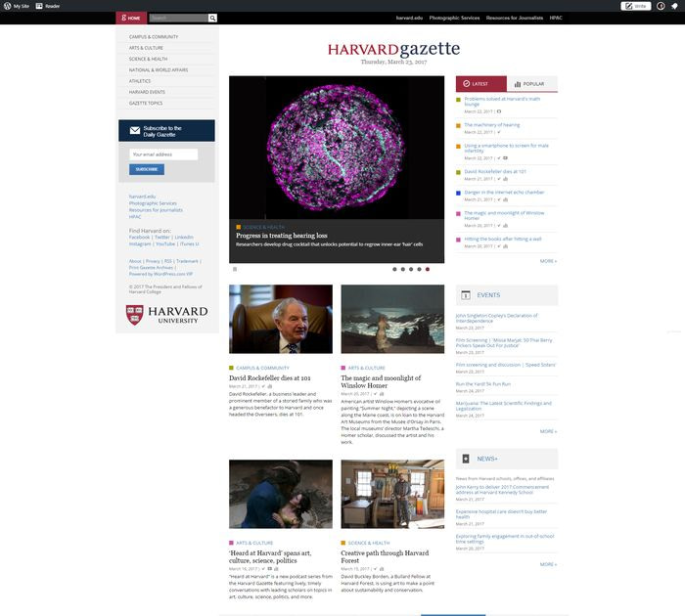The image size is (685, 616).
Task: Click Winslow Homer painting thumbnail
Action: tap(392, 319)
